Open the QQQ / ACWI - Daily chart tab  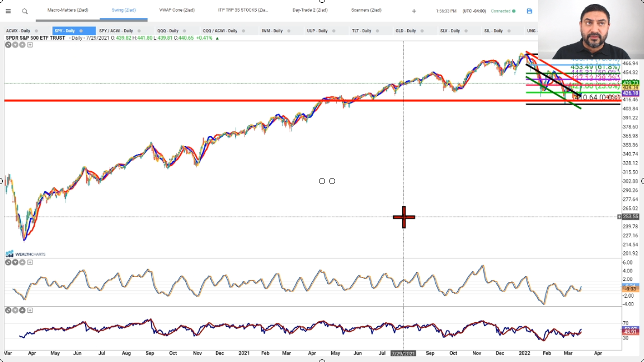220,31
